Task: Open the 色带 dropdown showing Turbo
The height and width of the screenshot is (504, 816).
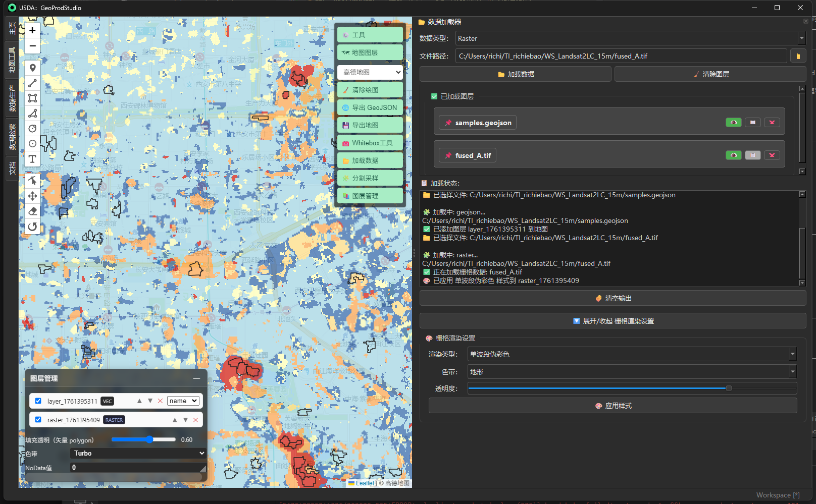Action: point(137,453)
